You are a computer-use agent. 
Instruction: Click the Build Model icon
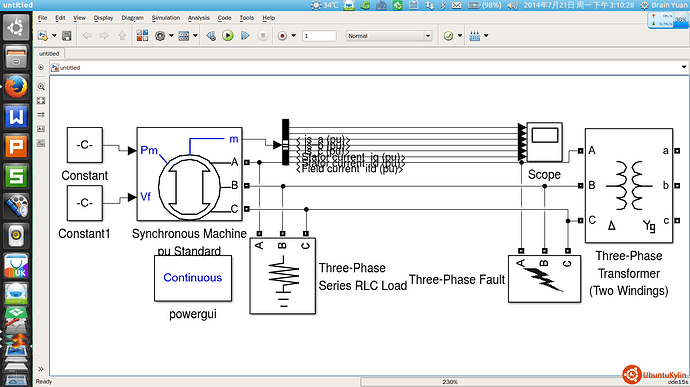coord(474,36)
